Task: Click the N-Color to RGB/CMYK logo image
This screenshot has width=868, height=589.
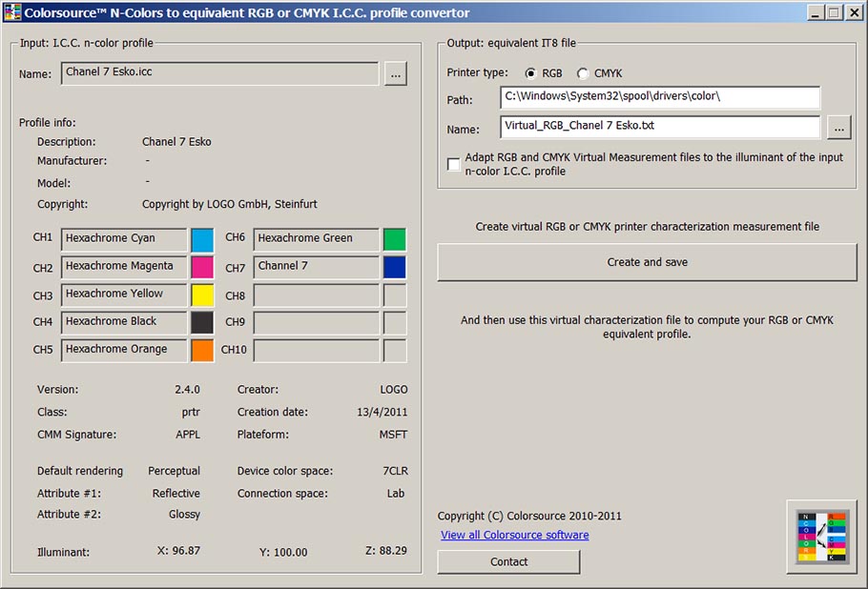Action: click(821, 537)
